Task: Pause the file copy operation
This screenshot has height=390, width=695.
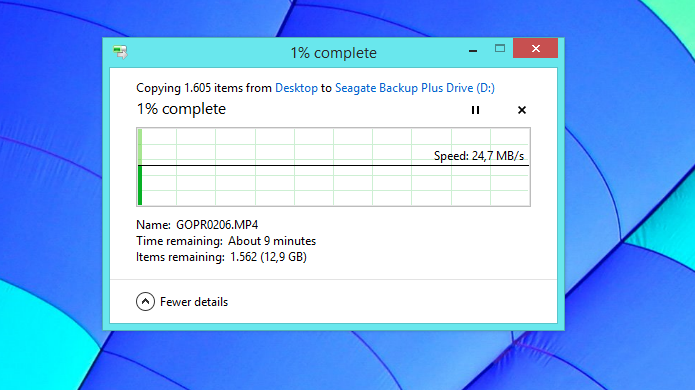Action: pos(475,110)
